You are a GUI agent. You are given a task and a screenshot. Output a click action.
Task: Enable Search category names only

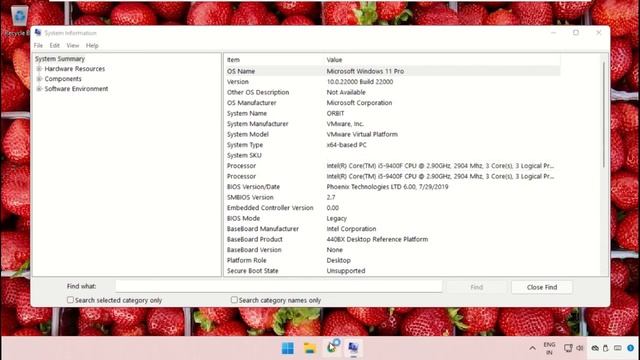(x=234, y=300)
